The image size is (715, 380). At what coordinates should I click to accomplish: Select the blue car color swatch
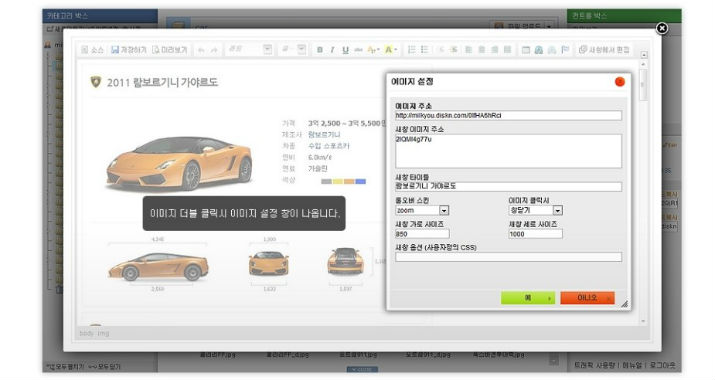coord(361,181)
